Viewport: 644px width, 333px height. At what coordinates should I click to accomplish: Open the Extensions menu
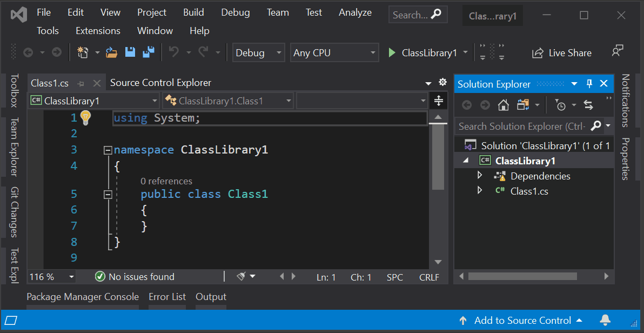click(98, 31)
